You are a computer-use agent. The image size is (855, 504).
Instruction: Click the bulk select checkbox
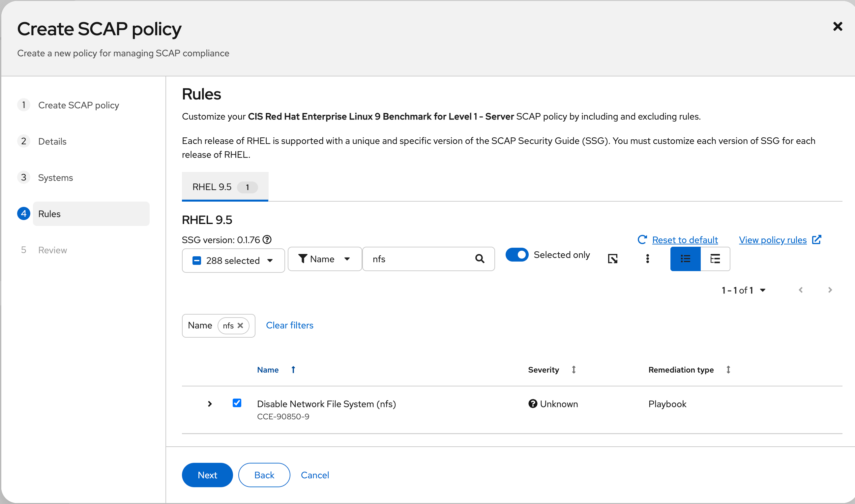click(196, 261)
